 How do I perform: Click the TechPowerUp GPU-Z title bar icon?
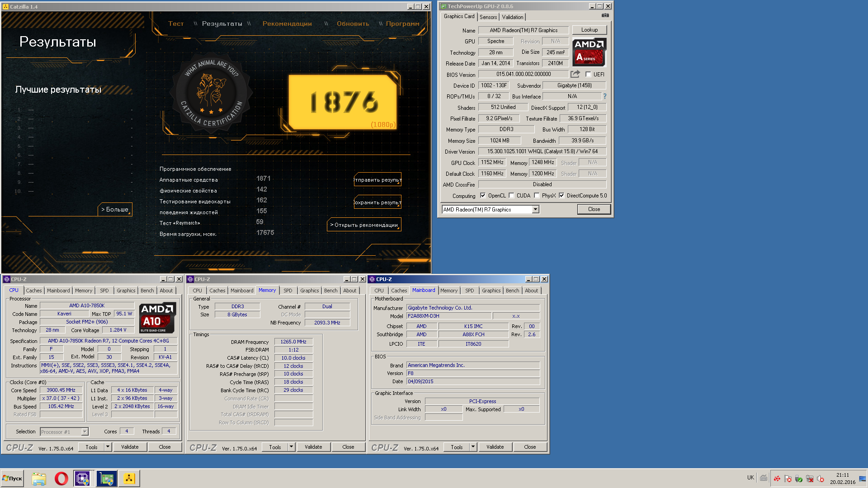click(x=443, y=6)
